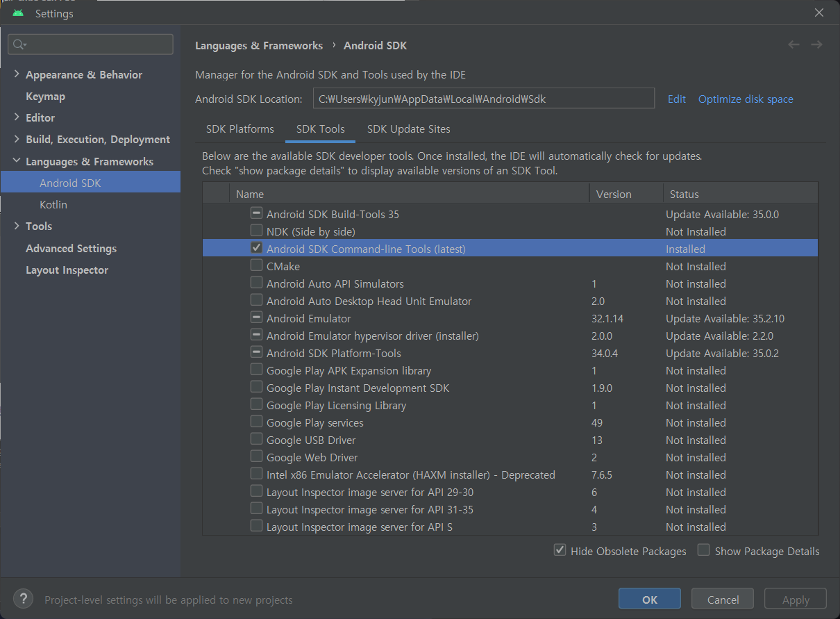
Task: Switch to the SDK Platforms tab
Action: click(x=240, y=129)
